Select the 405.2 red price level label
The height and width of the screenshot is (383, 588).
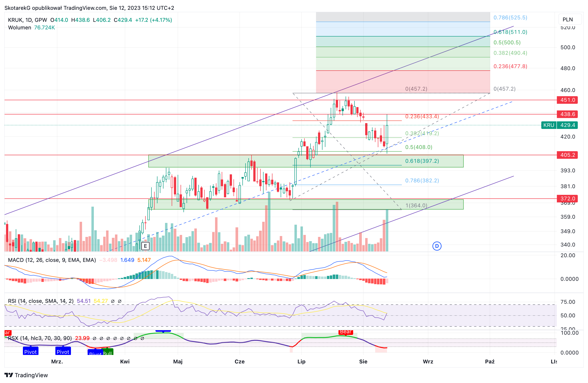coord(567,155)
